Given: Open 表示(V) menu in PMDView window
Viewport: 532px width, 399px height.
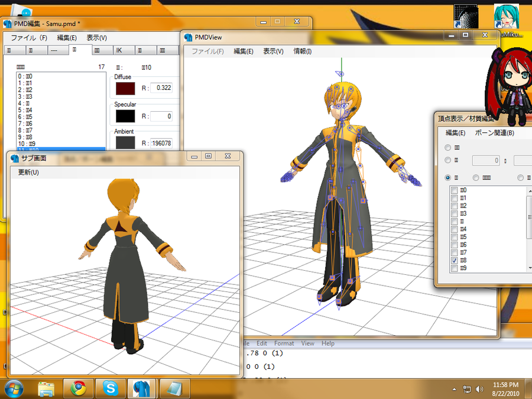Looking at the screenshot, I should click(x=274, y=51).
